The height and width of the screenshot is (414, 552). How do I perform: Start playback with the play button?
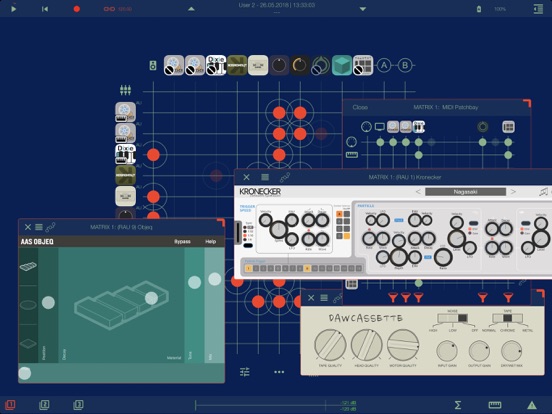click(x=13, y=9)
